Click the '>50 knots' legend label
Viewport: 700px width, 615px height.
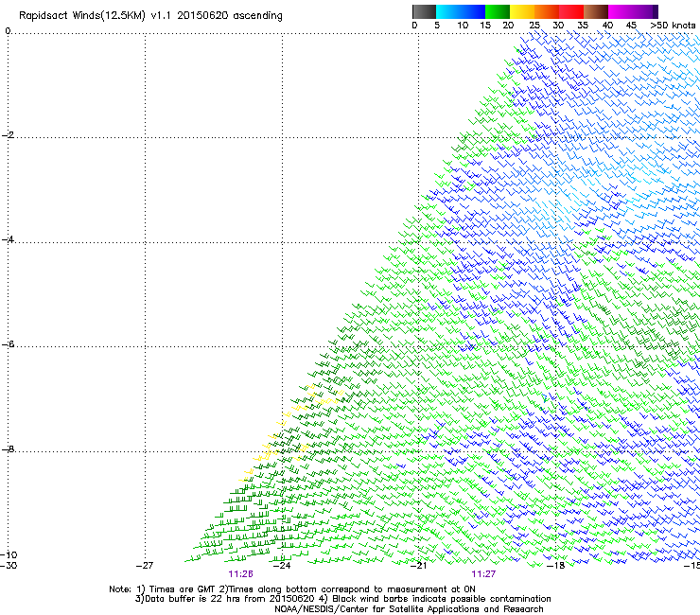coord(673,26)
